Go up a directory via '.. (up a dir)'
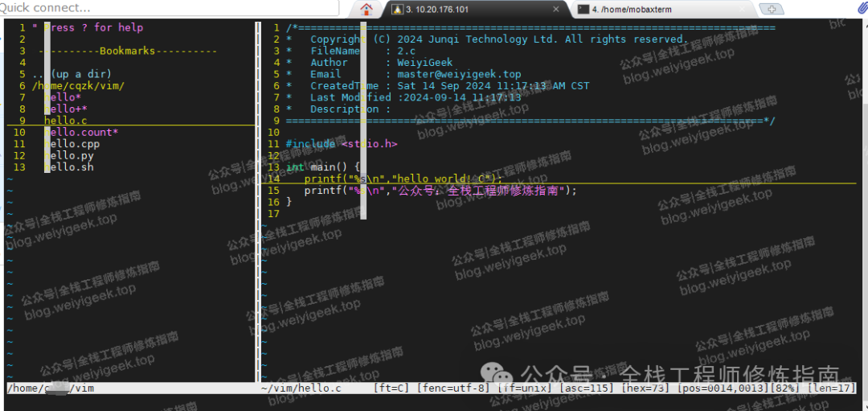Screen dimensions: 868x411 (x=72, y=74)
